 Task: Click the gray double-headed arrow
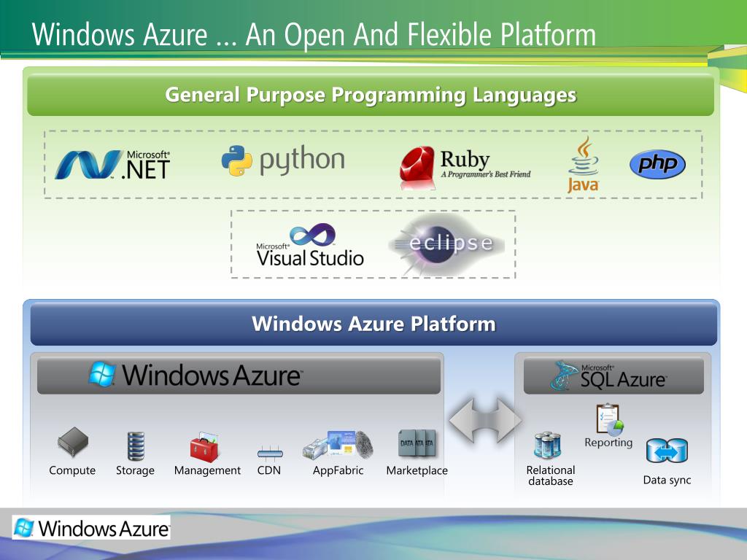click(x=485, y=421)
